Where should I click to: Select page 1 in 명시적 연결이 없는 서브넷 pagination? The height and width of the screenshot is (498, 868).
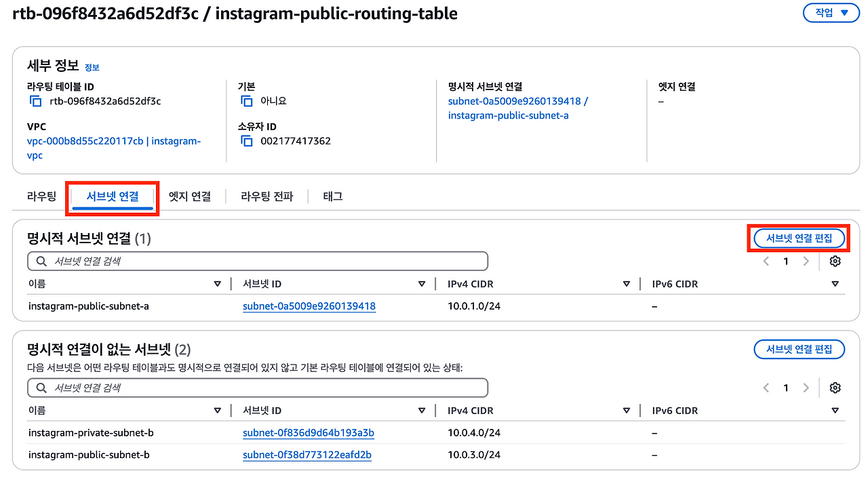click(x=786, y=388)
